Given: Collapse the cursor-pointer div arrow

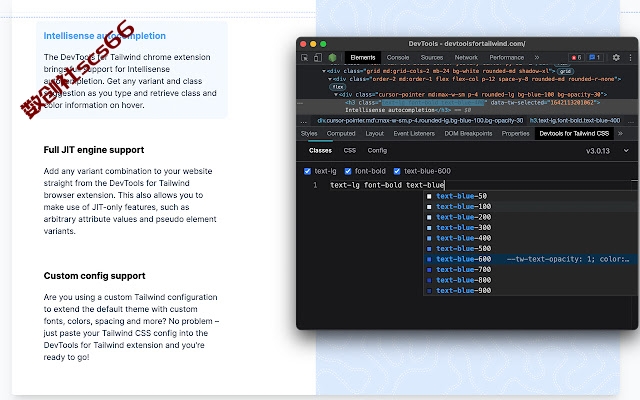Looking at the screenshot, I should tap(336, 95).
